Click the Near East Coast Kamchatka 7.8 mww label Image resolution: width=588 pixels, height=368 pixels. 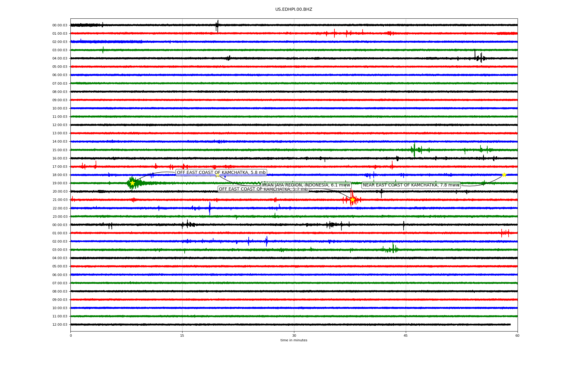click(411, 185)
